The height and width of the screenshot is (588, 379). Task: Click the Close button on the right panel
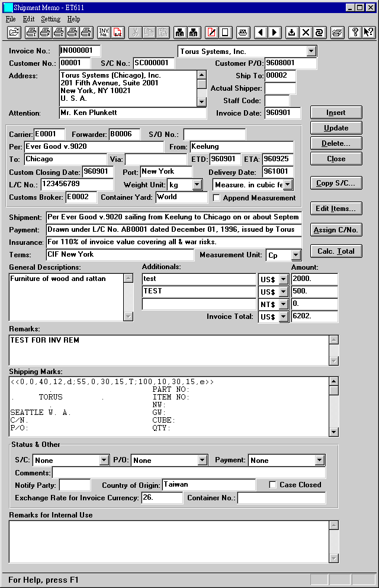pos(336,159)
